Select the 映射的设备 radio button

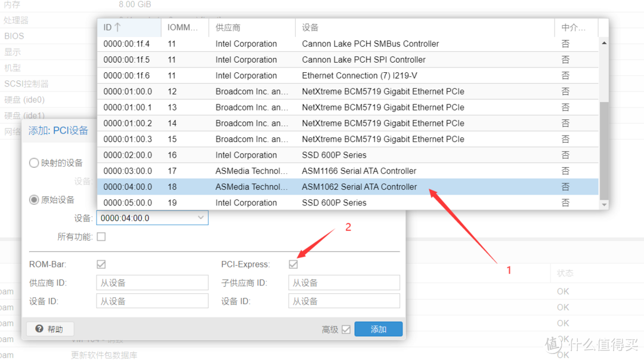pos(34,163)
